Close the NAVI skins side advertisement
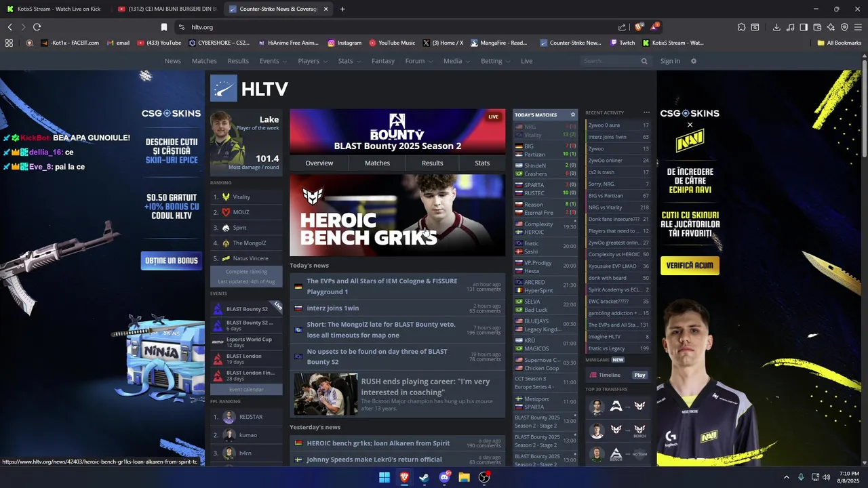The width and height of the screenshot is (868, 488). [690, 125]
